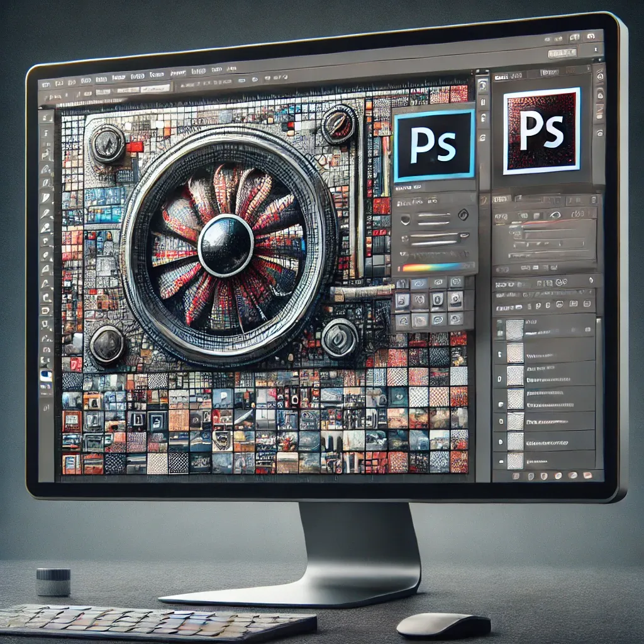The image size is (644, 644).
Task: Click the rightmost reddish icon in the layers panel footer
Action: [587, 475]
